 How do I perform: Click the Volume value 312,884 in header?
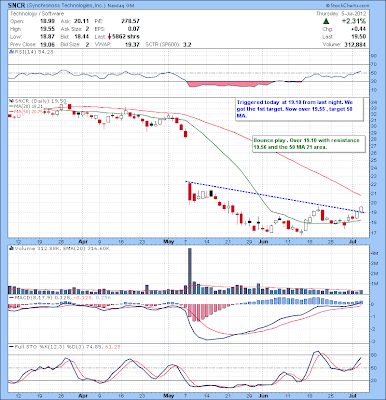click(x=355, y=44)
